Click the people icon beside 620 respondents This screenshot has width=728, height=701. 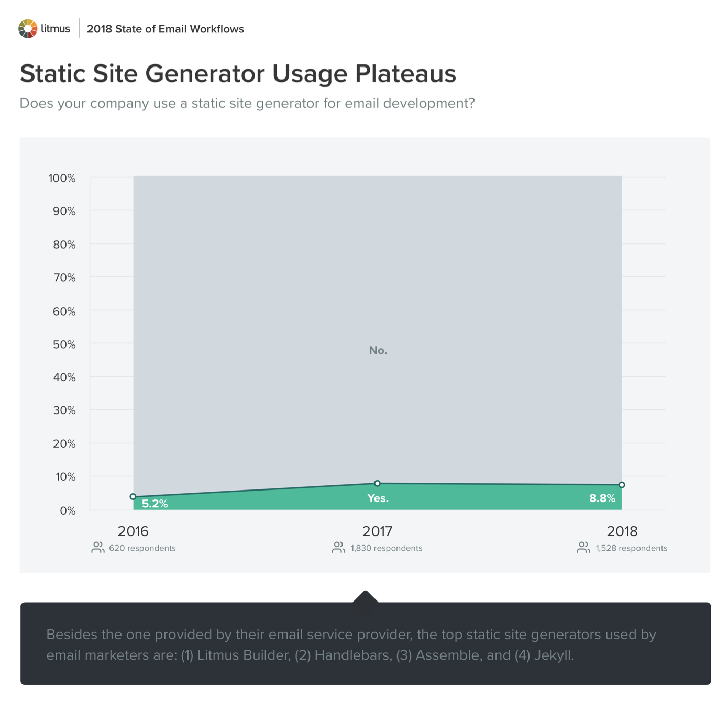click(x=97, y=548)
